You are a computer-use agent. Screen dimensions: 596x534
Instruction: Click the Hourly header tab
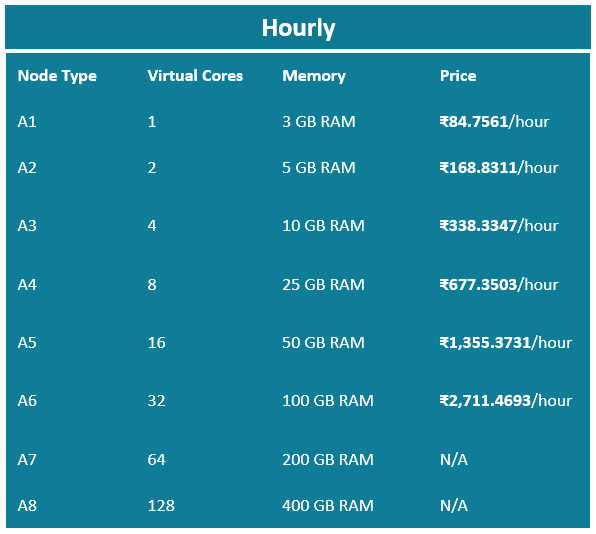298,27
